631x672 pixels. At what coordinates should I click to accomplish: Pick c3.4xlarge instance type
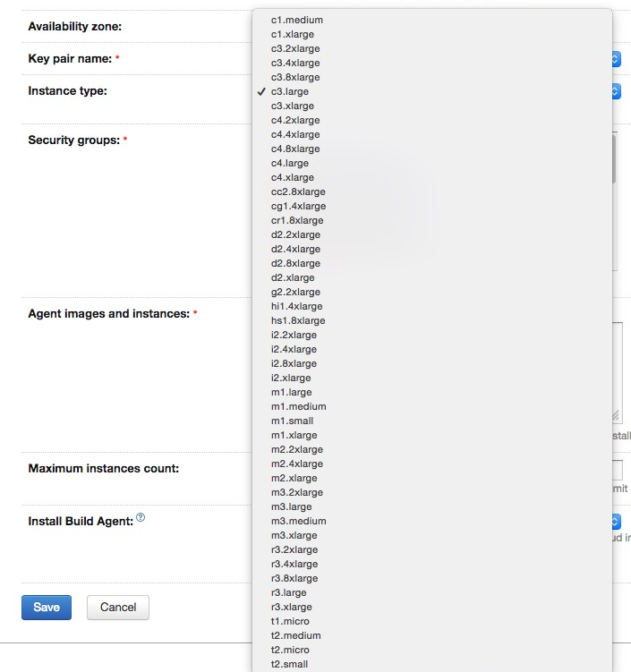(432, 63)
